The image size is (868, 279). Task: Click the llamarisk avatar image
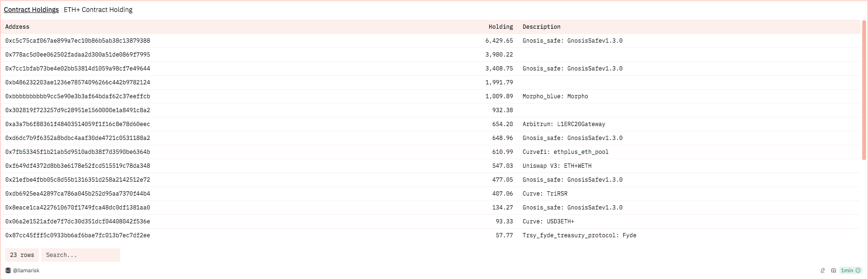click(x=8, y=270)
